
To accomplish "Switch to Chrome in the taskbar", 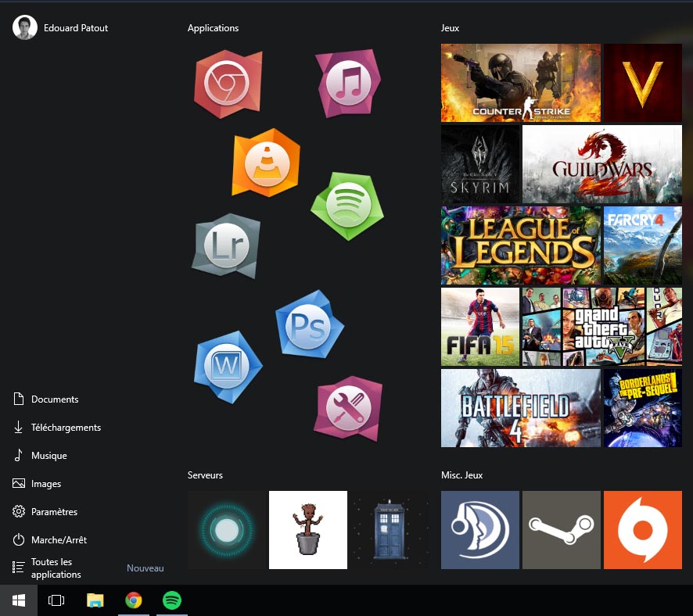I will pyautogui.click(x=134, y=600).
